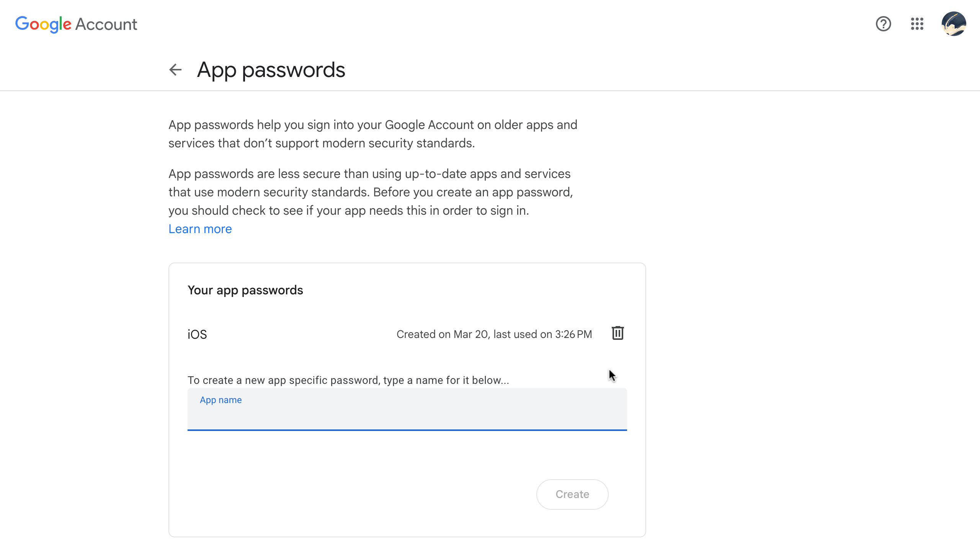Image resolution: width=980 pixels, height=545 pixels.
Task: Click the Account word in the header
Action: click(x=106, y=24)
